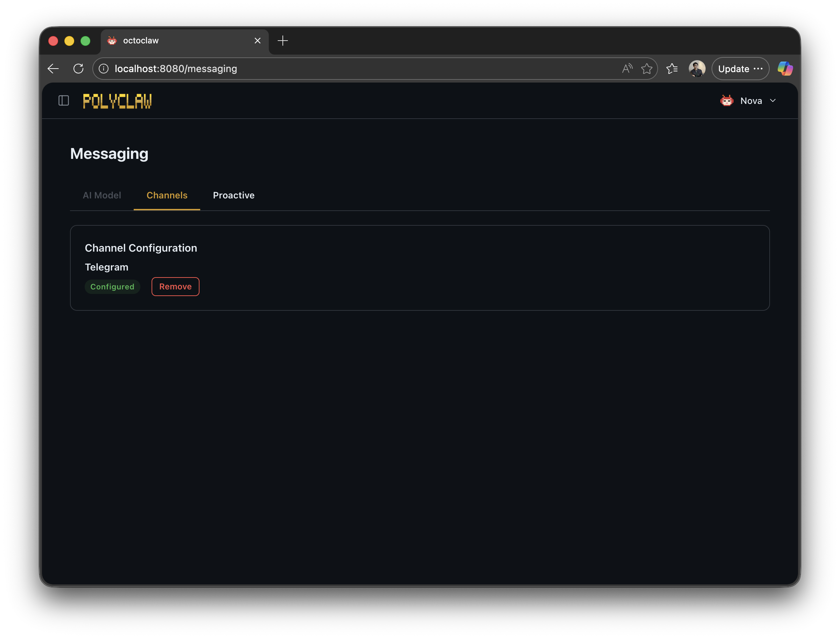The height and width of the screenshot is (639, 840).
Task: Click the browser Update button
Action: [x=734, y=69]
